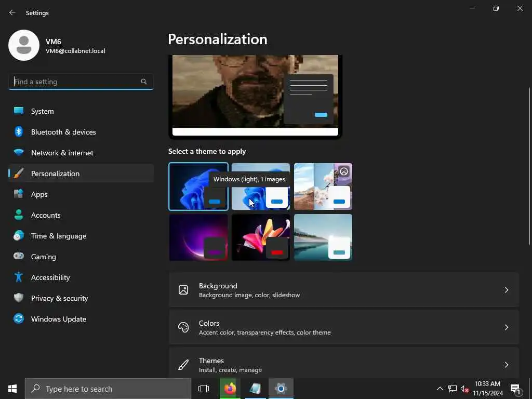Open the Accounts category
This screenshot has width=532, height=399.
(x=81, y=215)
